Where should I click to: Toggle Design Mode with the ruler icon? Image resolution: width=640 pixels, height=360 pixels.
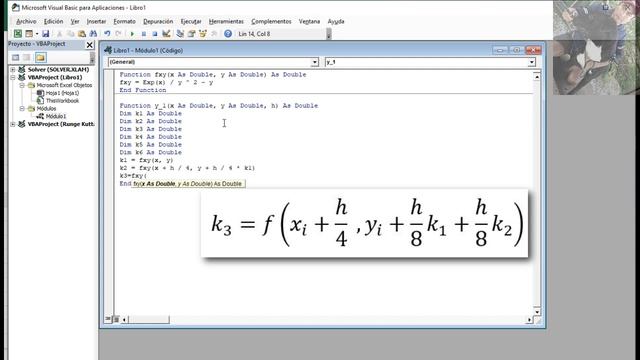point(166,34)
